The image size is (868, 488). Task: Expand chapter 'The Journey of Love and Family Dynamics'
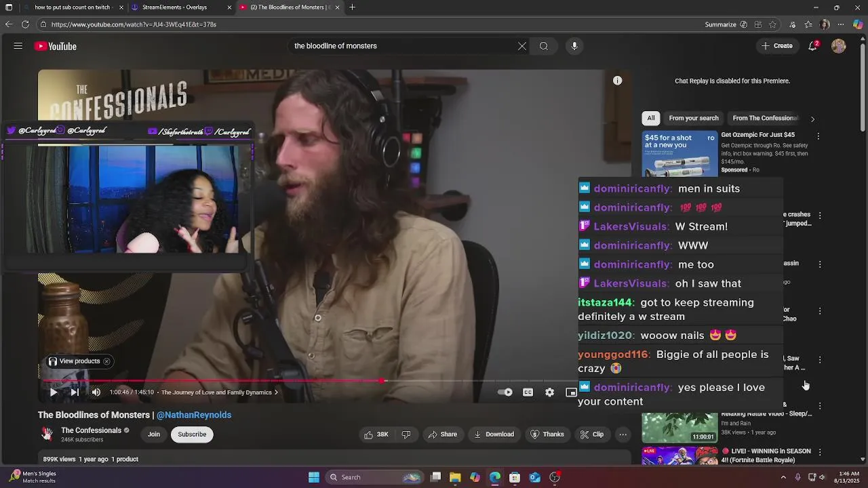[x=220, y=392]
